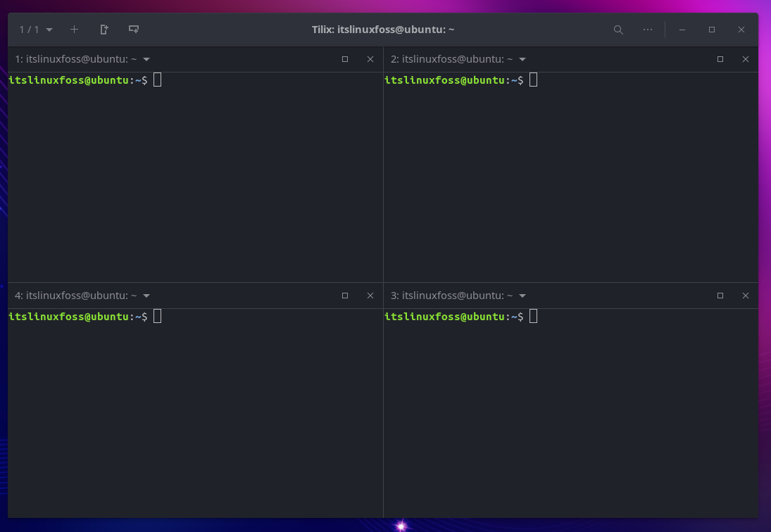Open the 1/1 session switcher dropdown
771x532 pixels.
coord(35,30)
